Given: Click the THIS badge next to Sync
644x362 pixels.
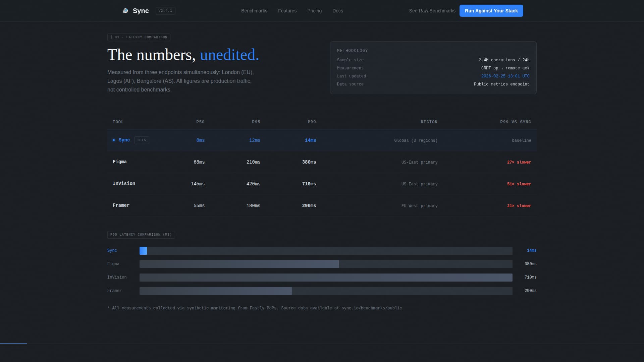Looking at the screenshot, I should 141,140.
